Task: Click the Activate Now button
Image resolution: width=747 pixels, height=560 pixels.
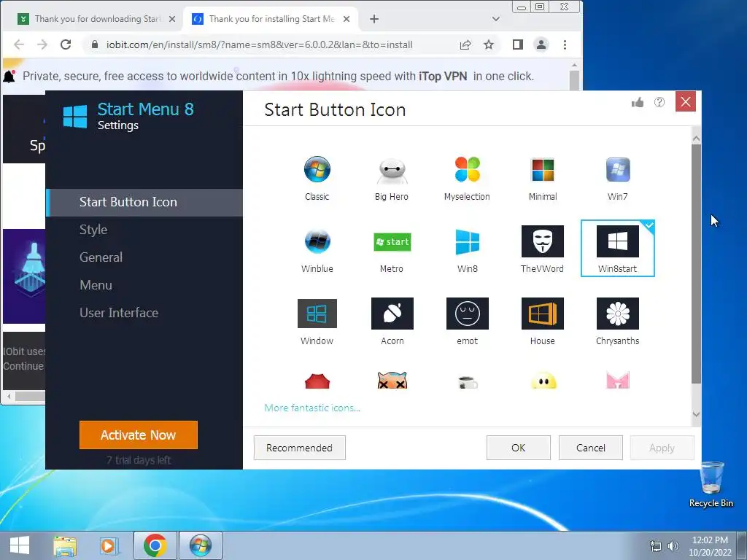Action: click(x=138, y=435)
